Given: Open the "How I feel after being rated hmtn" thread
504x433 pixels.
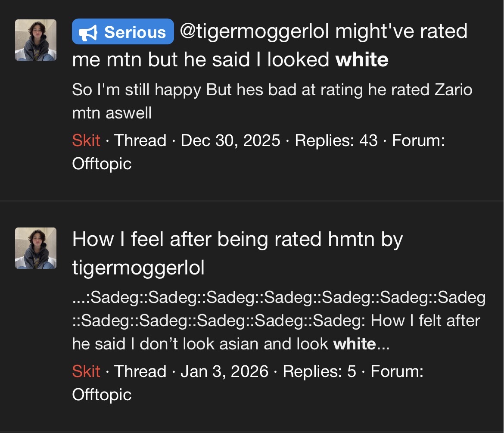Looking at the screenshot, I should point(237,253).
